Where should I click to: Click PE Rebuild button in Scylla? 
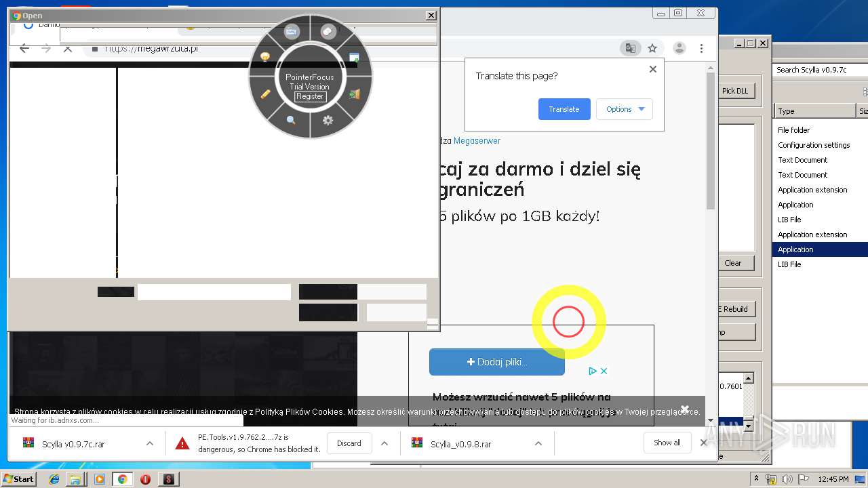(x=735, y=309)
